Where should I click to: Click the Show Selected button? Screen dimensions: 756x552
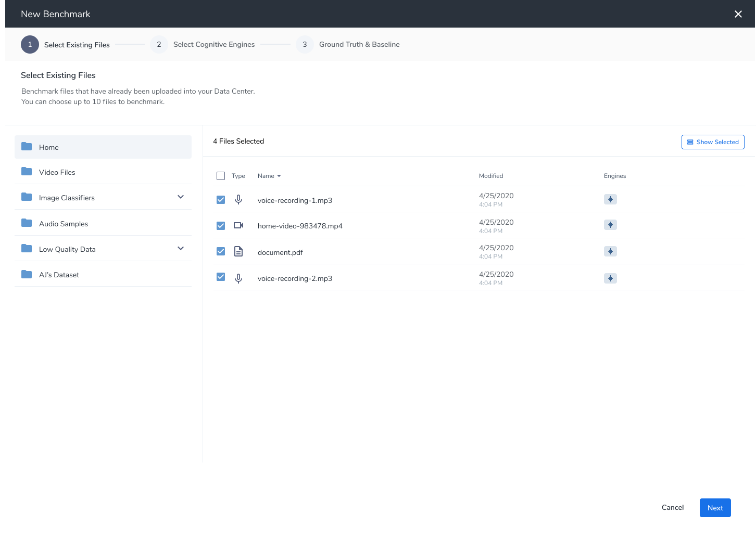pyautogui.click(x=713, y=142)
